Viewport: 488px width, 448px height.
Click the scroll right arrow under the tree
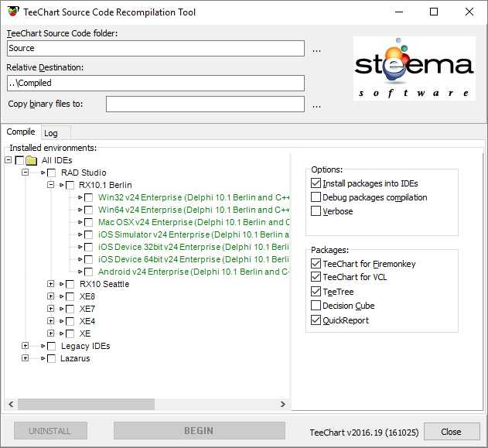tap(282, 404)
